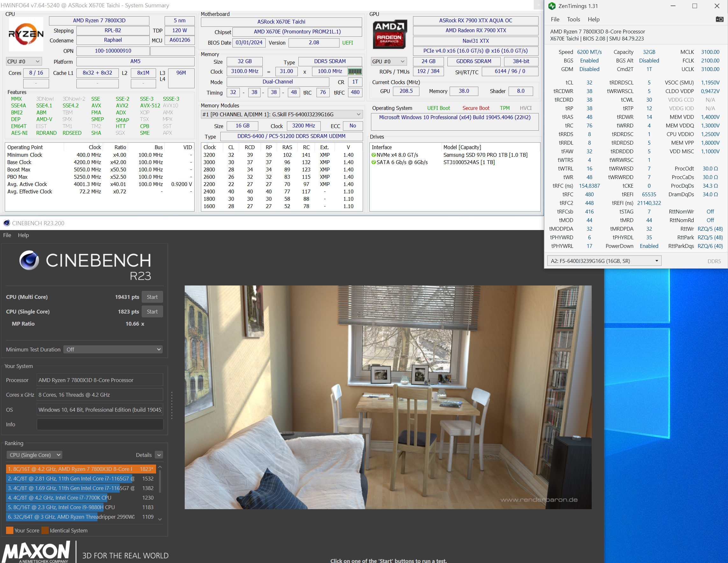This screenshot has width=728, height=563.
Task: Start the CPU Single Core test
Action: (152, 312)
